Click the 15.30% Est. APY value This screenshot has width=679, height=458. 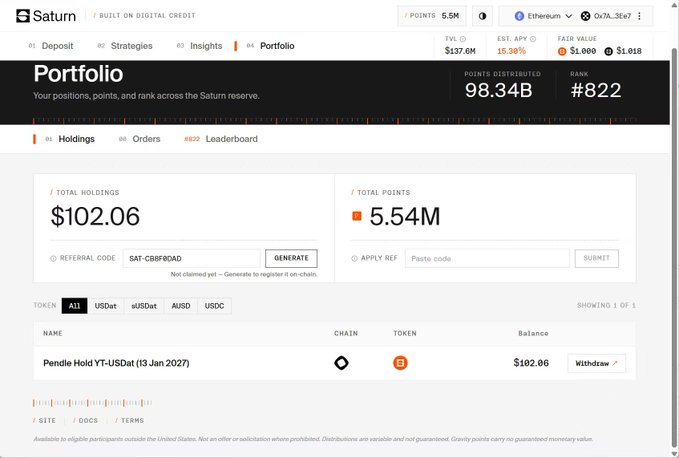(x=511, y=51)
